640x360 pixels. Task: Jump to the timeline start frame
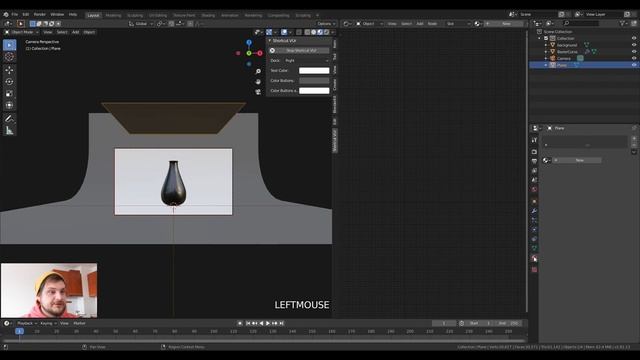pyautogui.click(x=247, y=323)
